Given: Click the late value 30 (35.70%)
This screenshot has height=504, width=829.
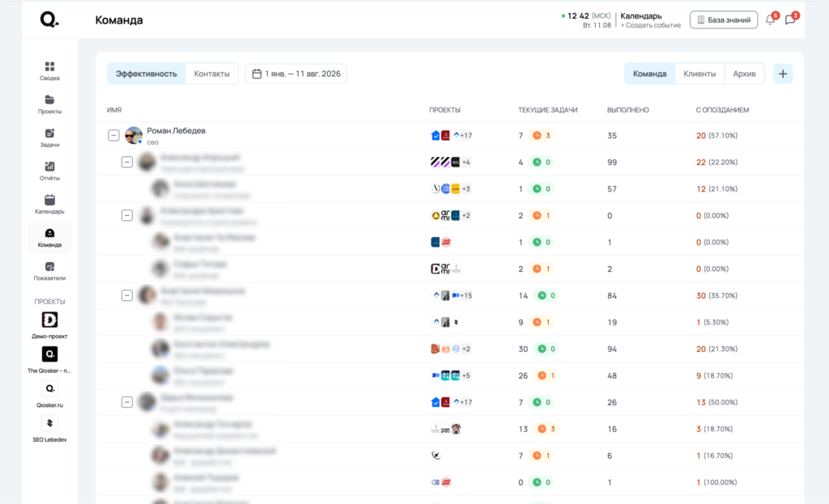Looking at the screenshot, I should tap(716, 295).
